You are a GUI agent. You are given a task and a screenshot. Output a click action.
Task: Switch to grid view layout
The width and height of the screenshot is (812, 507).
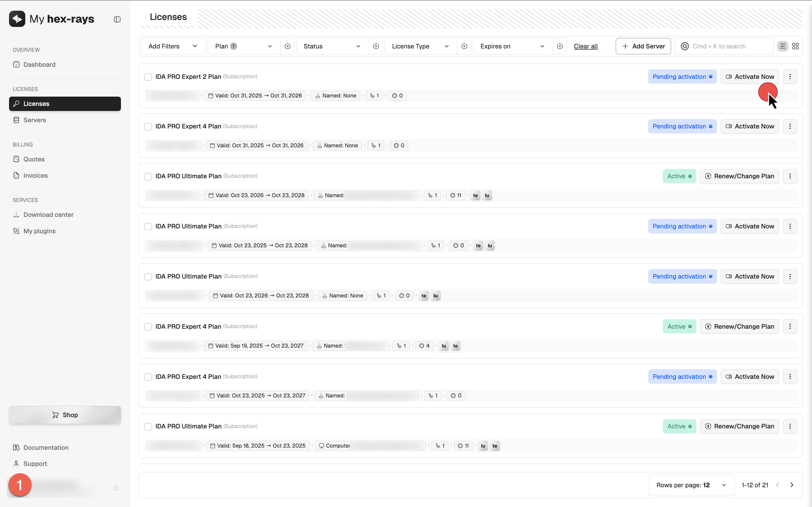(x=795, y=46)
